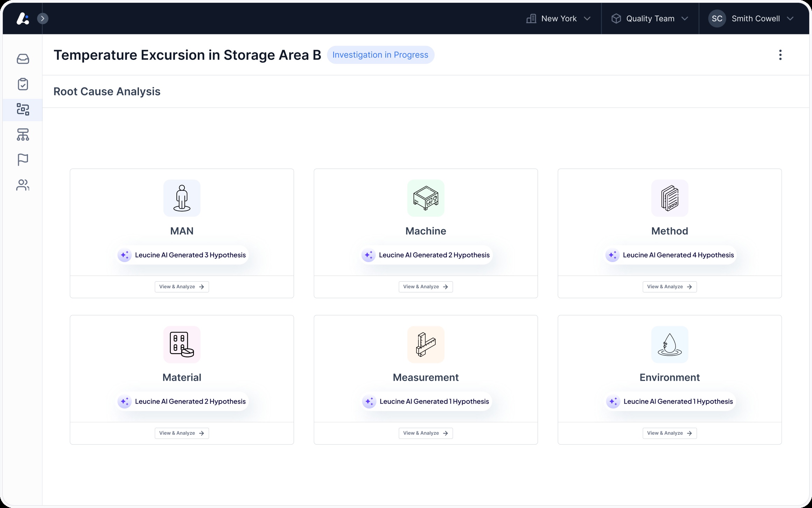Screen dimensions: 812x508
Task: Click the Machine card title text
Action: (426, 231)
